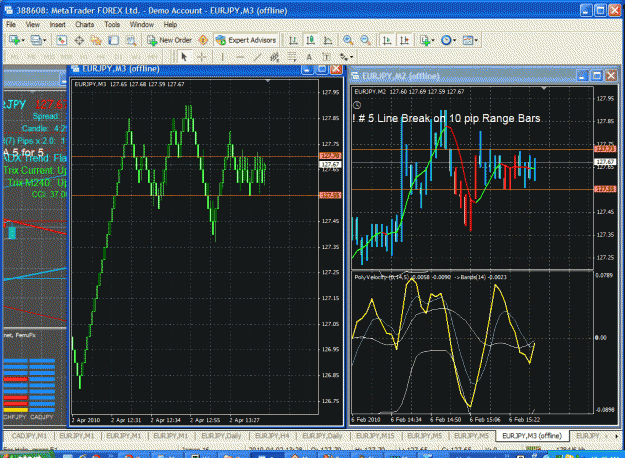
Task: Activate the standard Cursor arrow mode
Action: click(184, 57)
